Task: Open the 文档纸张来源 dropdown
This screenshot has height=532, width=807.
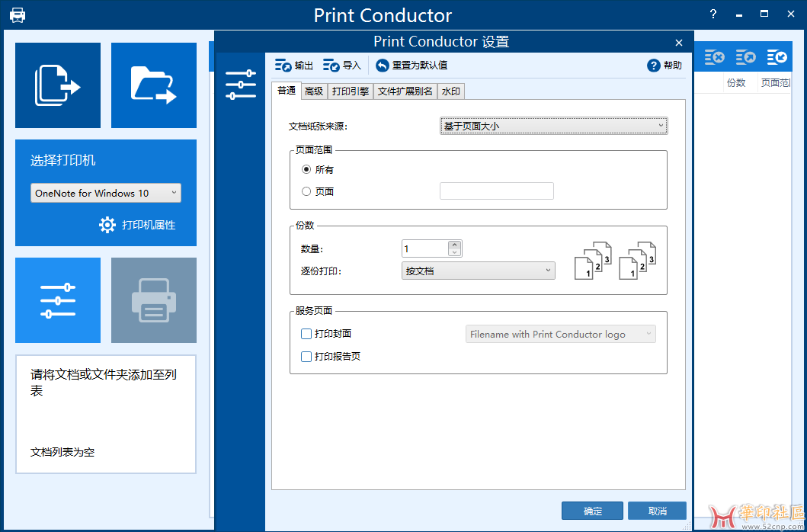Action: tap(554, 126)
